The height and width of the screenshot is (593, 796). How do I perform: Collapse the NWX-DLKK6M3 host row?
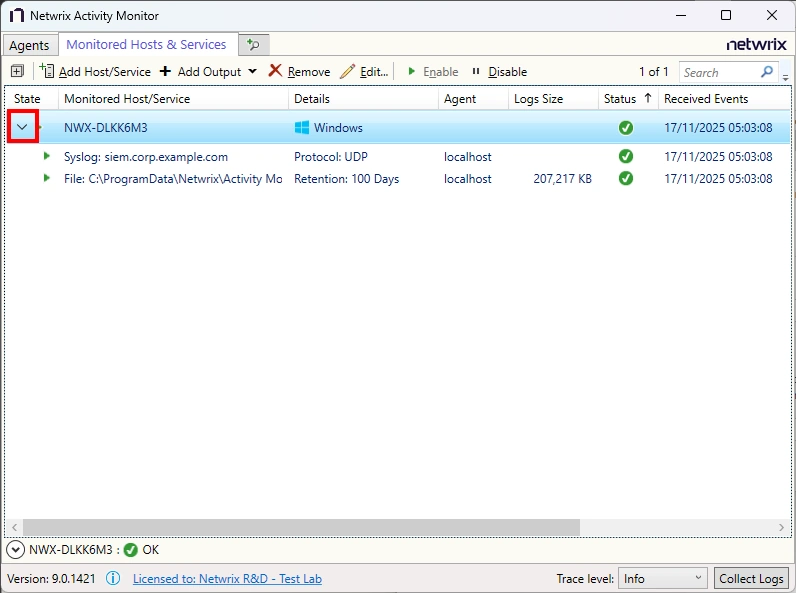(22, 128)
